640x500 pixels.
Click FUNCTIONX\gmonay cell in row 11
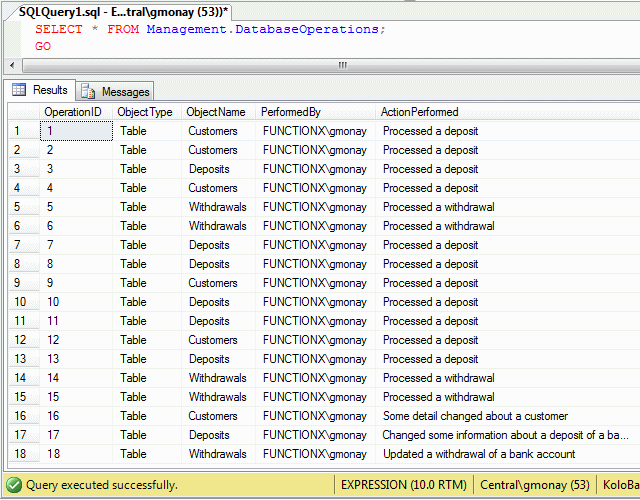[316, 321]
